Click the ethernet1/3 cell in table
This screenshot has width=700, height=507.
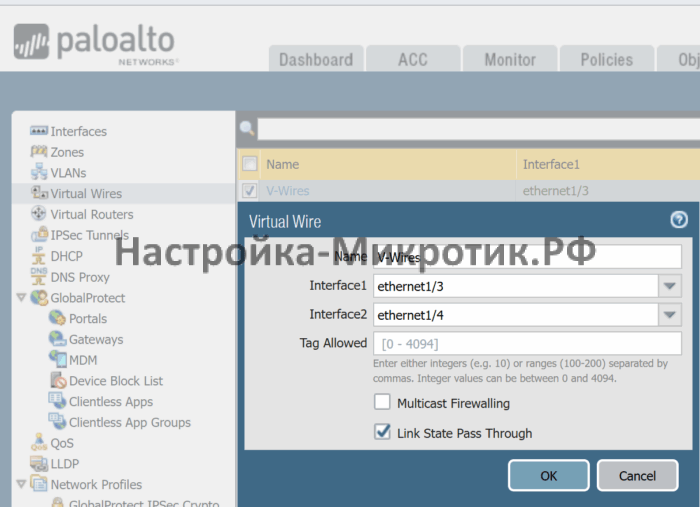coord(556,191)
